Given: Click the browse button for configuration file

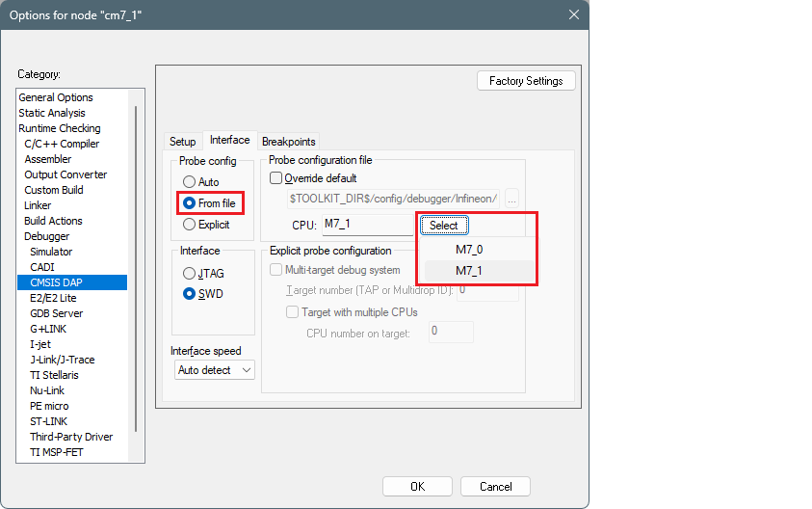Looking at the screenshot, I should click(x=511, y=199).
